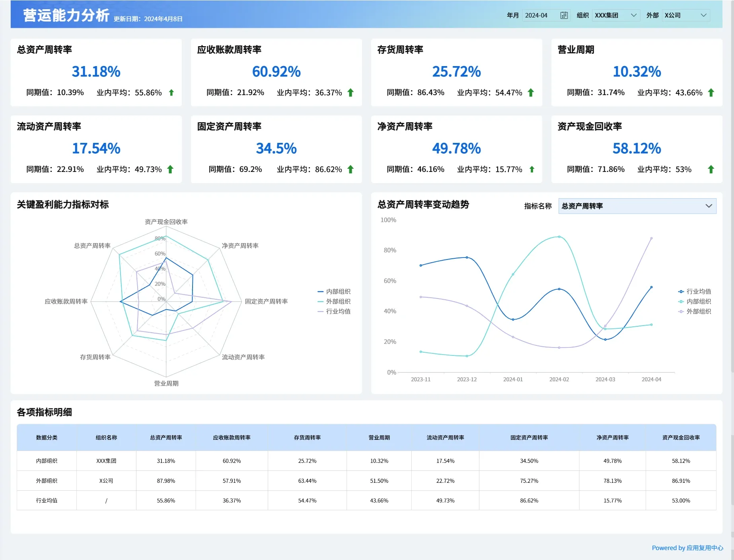Screen dimensions: 734x560
Task: Click the 2024-04 point on 外部组织 line
Action: point(652,238)
